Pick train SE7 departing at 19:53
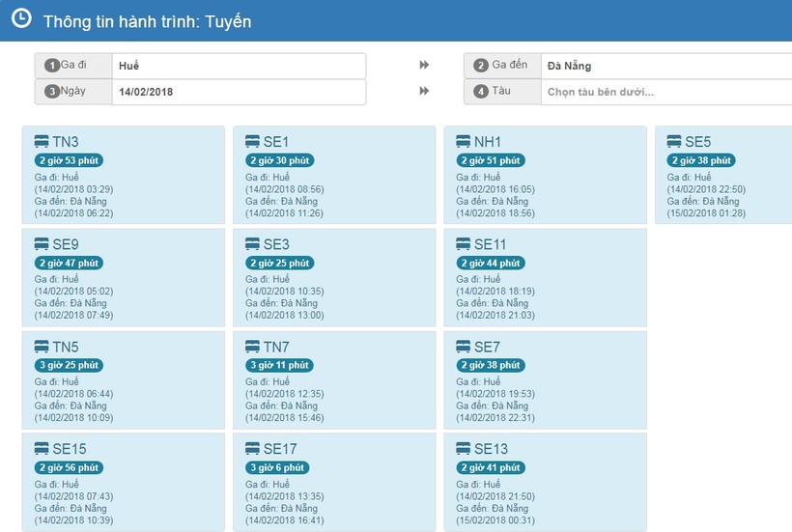The width and height of the screenshot is (792, 532). click(x=545, y=380)
